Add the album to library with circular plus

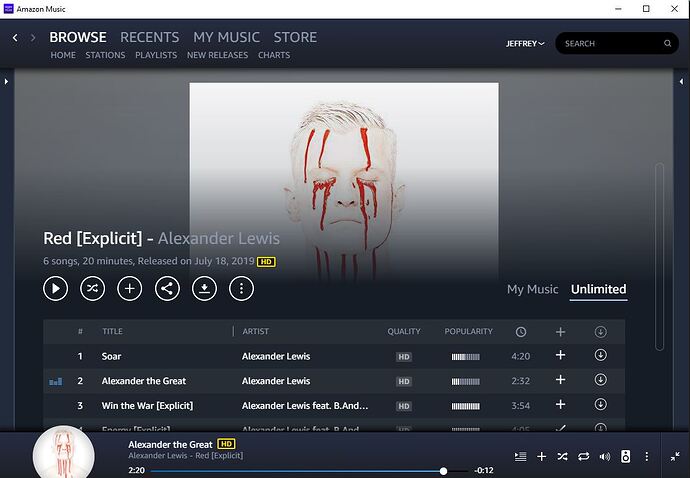point(129,288)
